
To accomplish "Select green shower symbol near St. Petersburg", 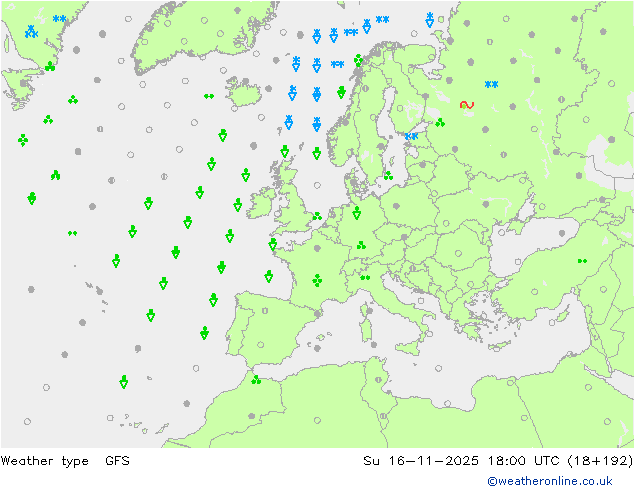I will [x=440, y=122].
